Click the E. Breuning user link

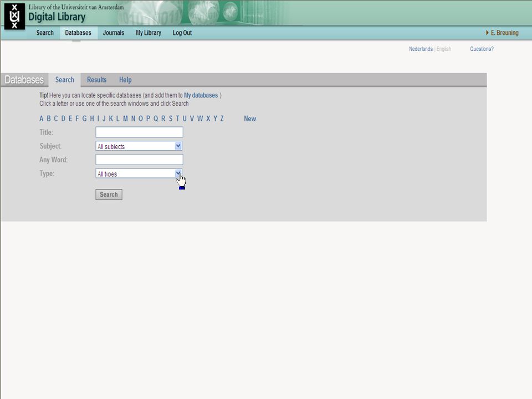click(x=504, y=33)
